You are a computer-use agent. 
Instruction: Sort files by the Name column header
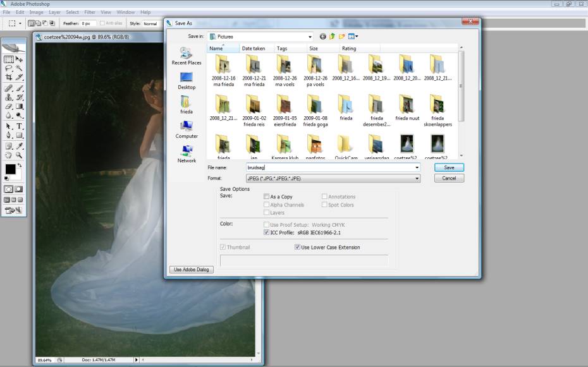click(223, 48)
